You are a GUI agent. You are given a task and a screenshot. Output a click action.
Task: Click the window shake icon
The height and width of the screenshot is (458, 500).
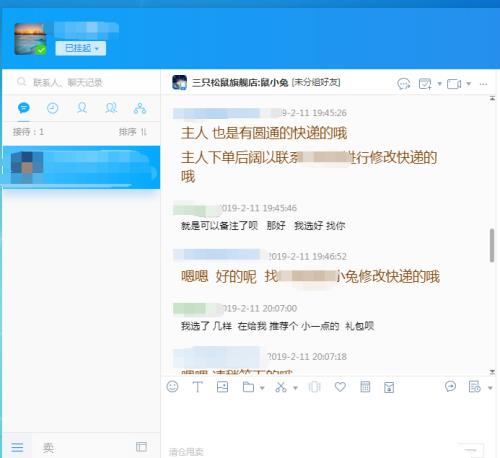click(x=314, y=387)
